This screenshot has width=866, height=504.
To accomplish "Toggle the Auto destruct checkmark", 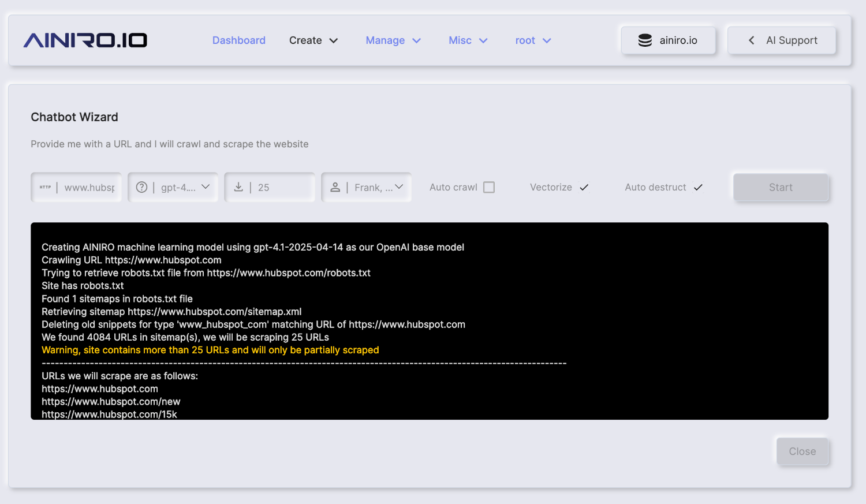I will click(x=698, y=187).
